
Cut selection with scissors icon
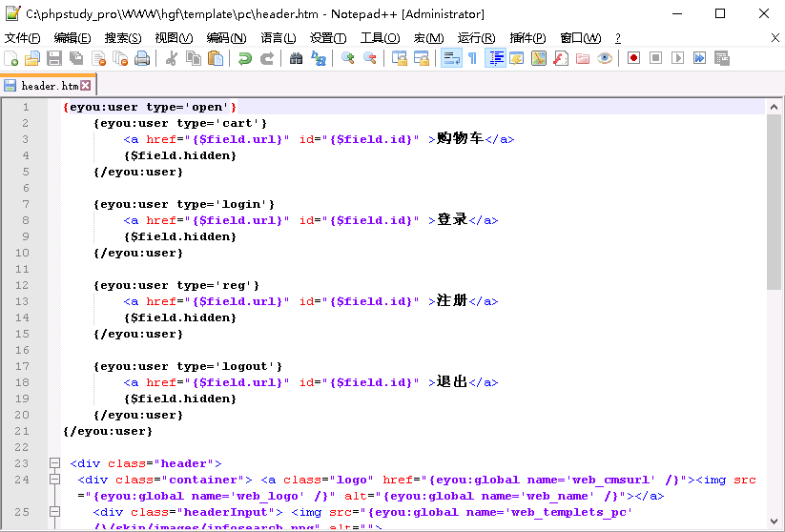[172, 58]
